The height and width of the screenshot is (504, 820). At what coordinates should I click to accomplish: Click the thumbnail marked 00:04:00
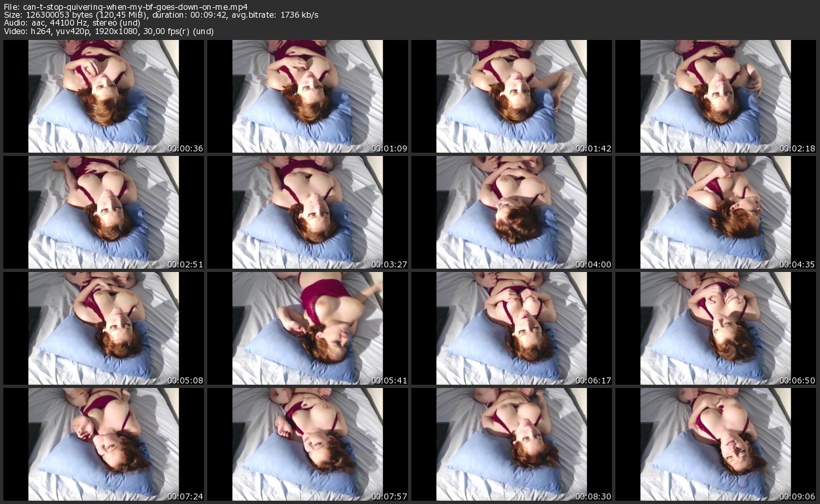[512, 212]
